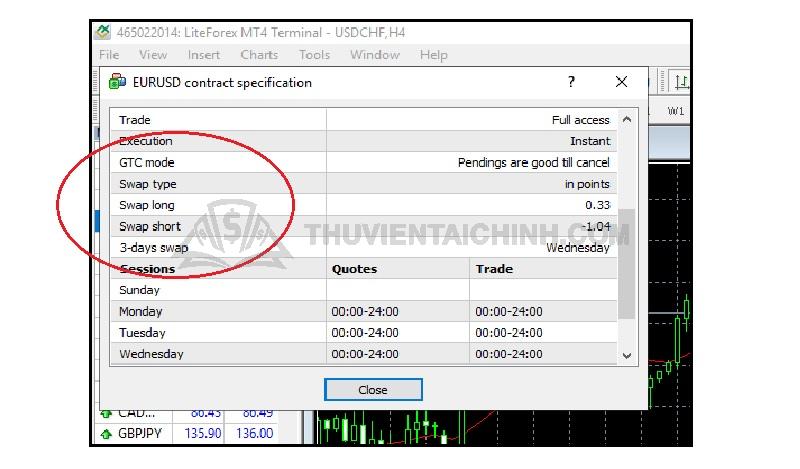Open the View menu
This screenshot has height=469, width=800.
pyautogui.click(x=153, y=55)
